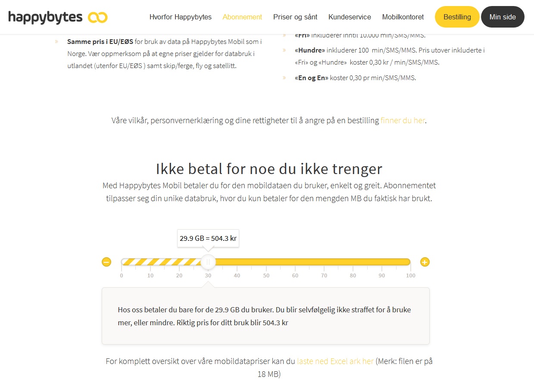534x392 pixels.
Task: Click the happybytes wordmark text
Action: 45,17
